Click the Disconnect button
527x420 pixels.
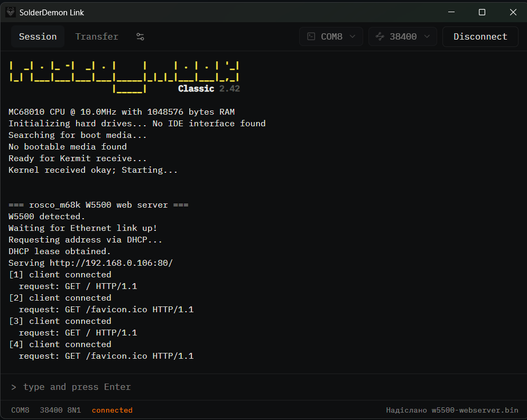(480, 36)
